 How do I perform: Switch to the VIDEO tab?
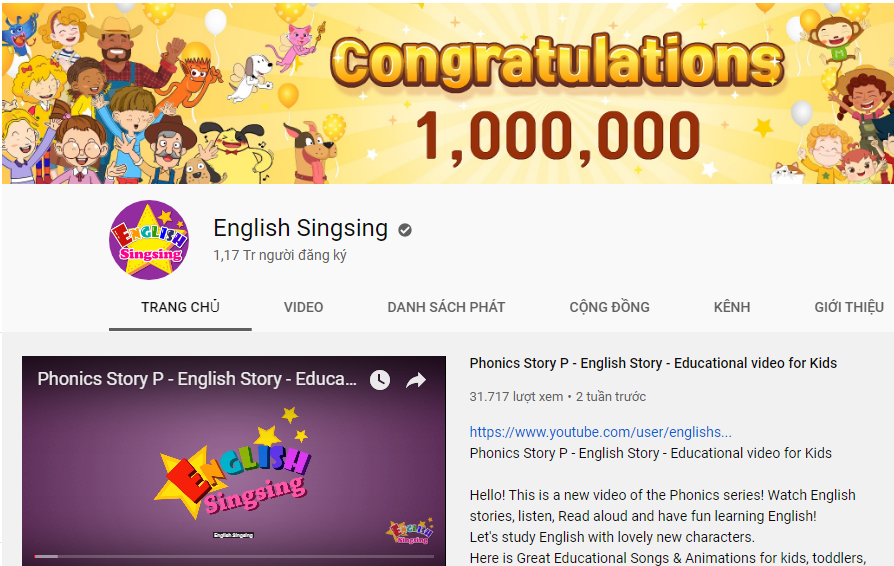point(303,307)
